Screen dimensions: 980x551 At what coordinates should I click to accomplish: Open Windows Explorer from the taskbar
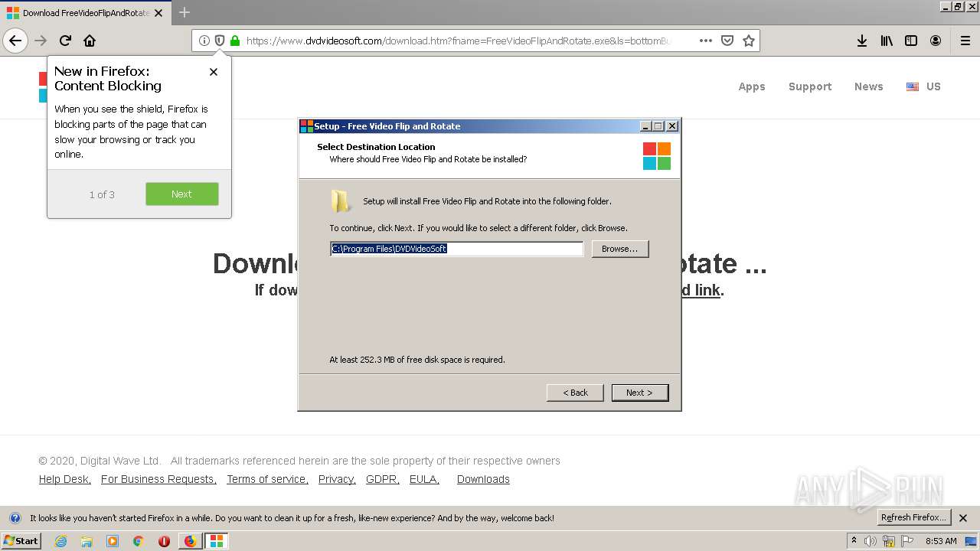87,541
